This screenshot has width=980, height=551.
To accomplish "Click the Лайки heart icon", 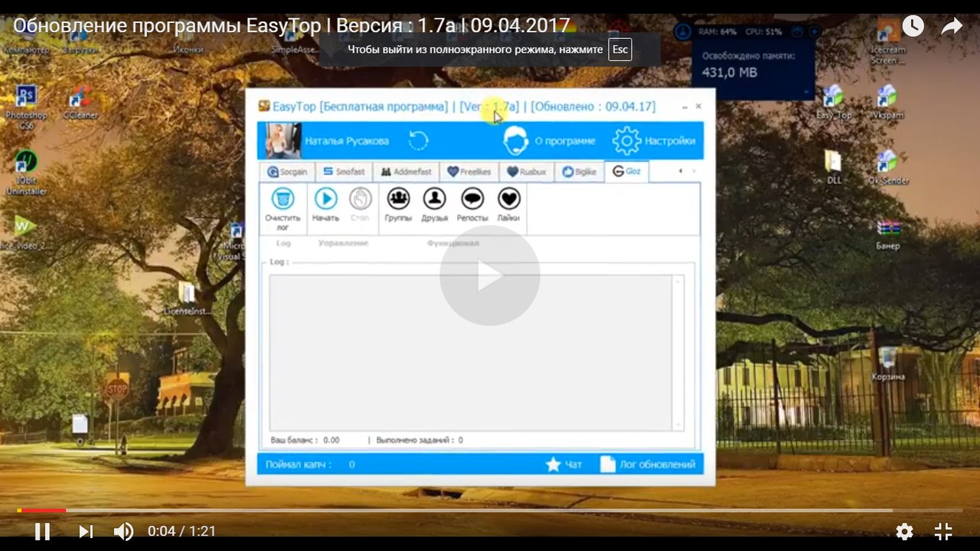I will click(x=508, y=199).
